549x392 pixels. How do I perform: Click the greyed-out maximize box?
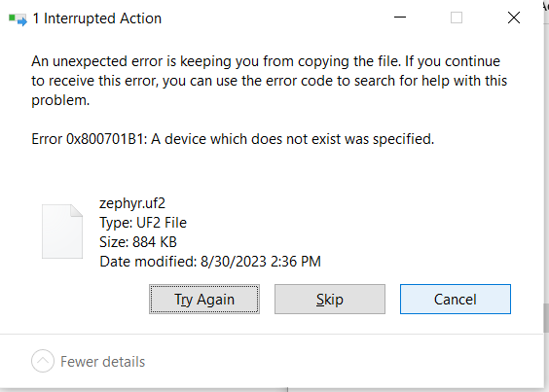[457, 18]
